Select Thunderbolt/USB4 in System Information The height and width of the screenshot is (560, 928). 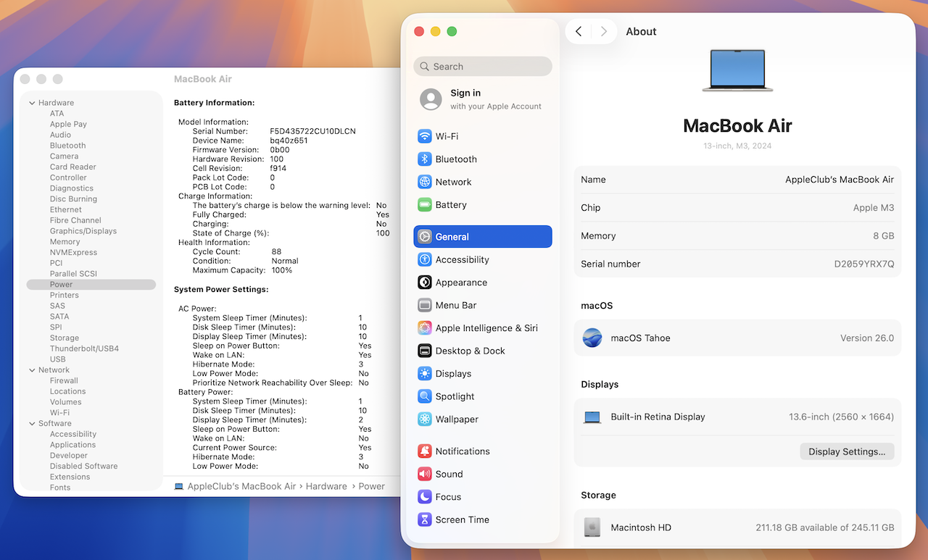(x=84, y=348)
